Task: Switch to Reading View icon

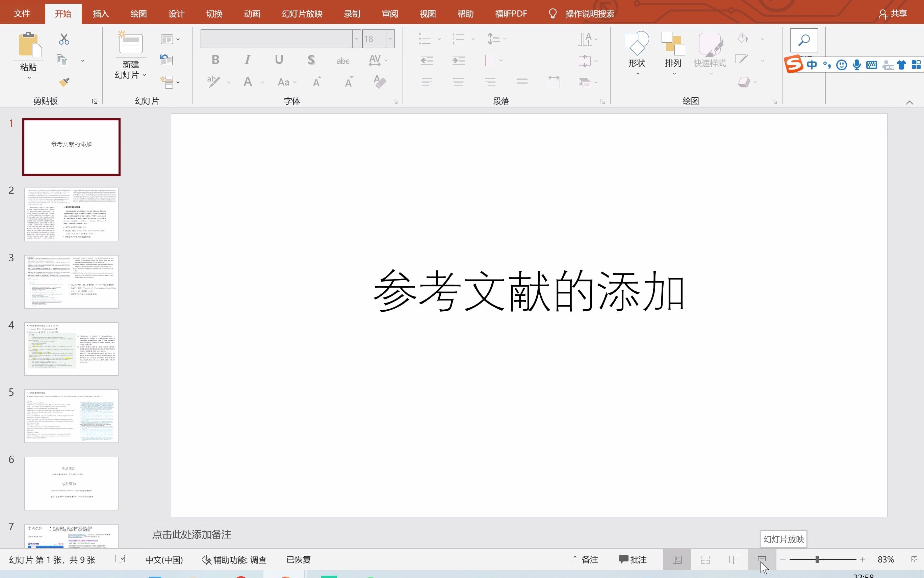Action: [734, 559]
